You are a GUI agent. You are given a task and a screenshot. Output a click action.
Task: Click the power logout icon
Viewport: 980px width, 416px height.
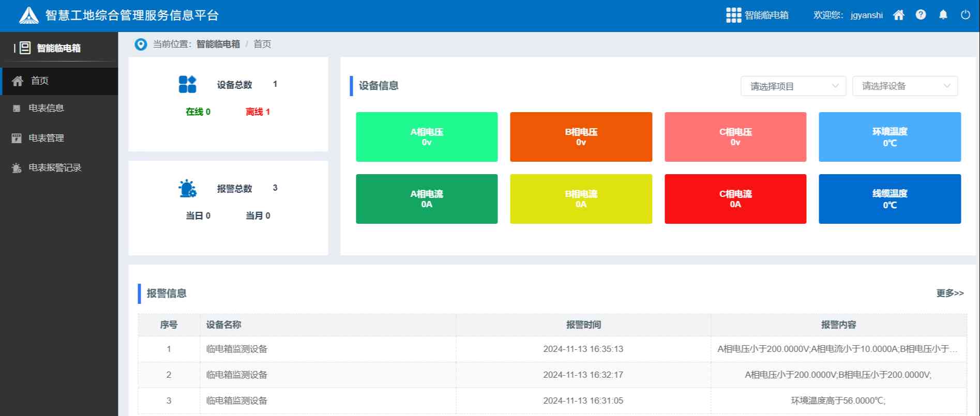966,15
